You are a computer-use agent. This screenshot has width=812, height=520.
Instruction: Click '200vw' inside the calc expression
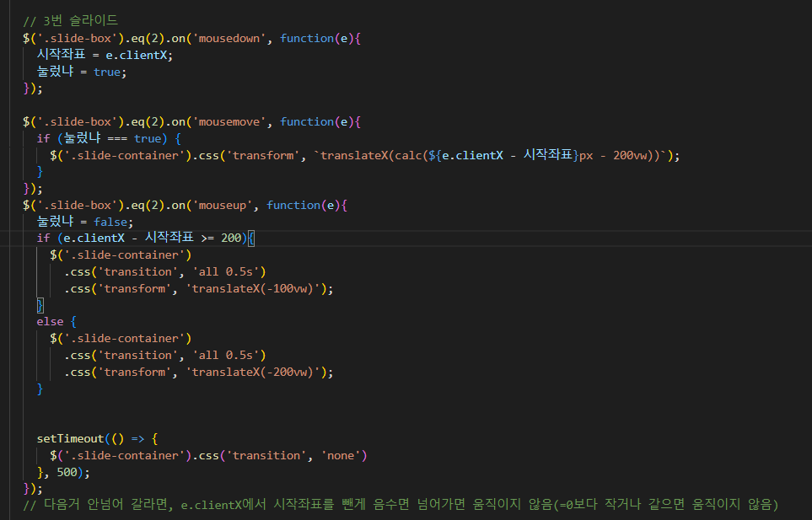(x=630, y=156)
